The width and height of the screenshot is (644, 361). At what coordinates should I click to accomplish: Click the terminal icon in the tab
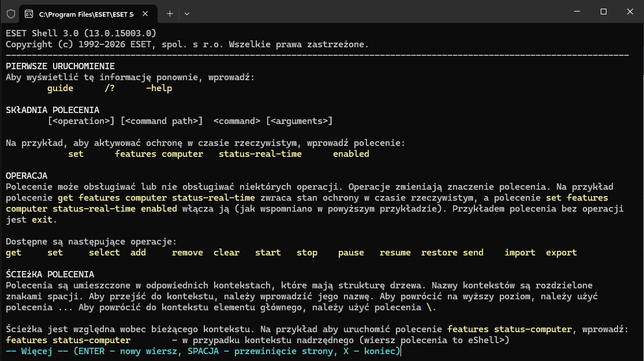click(29, 14)
